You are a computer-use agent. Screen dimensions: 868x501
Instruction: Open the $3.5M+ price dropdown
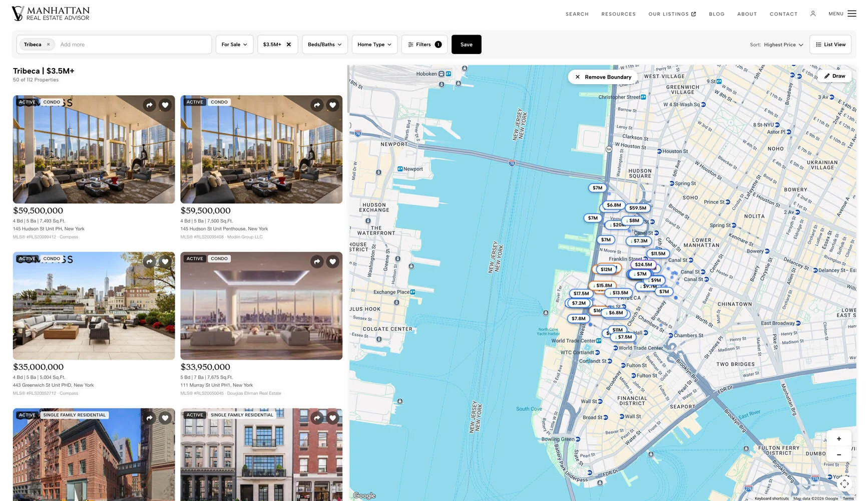pyautogui.click(x=272, y=45)
